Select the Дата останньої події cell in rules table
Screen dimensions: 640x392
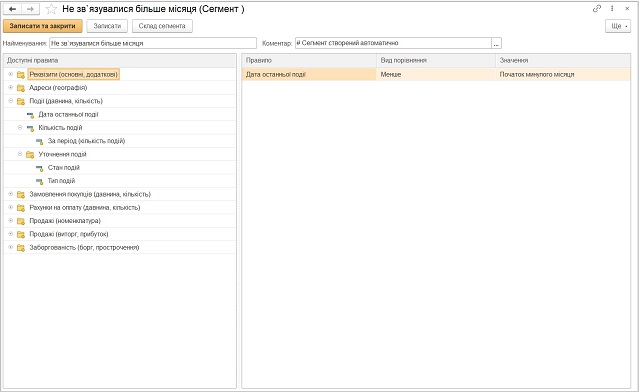pos(309,74)
